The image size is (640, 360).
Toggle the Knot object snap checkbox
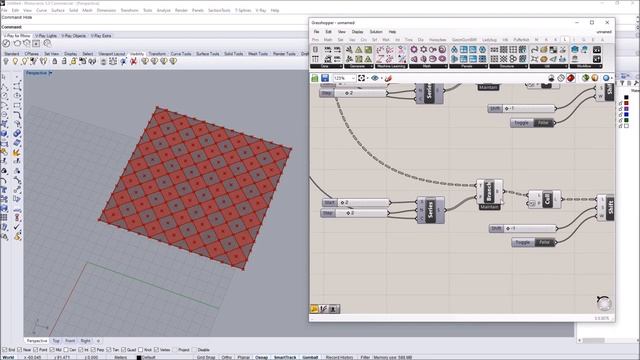[140, 350]
